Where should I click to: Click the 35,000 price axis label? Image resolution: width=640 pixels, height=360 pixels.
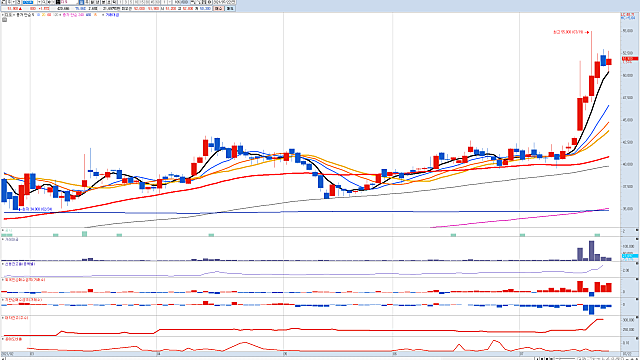(628, 209)
